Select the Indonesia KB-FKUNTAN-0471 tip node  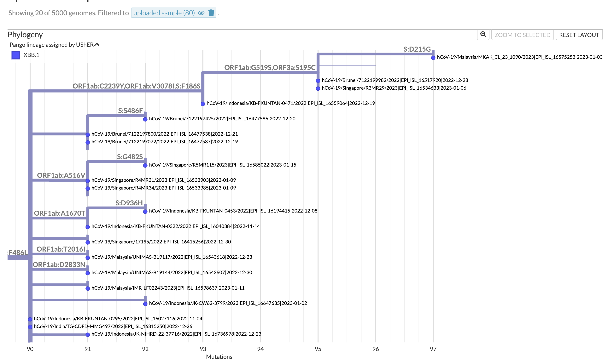tap(203, 104)
